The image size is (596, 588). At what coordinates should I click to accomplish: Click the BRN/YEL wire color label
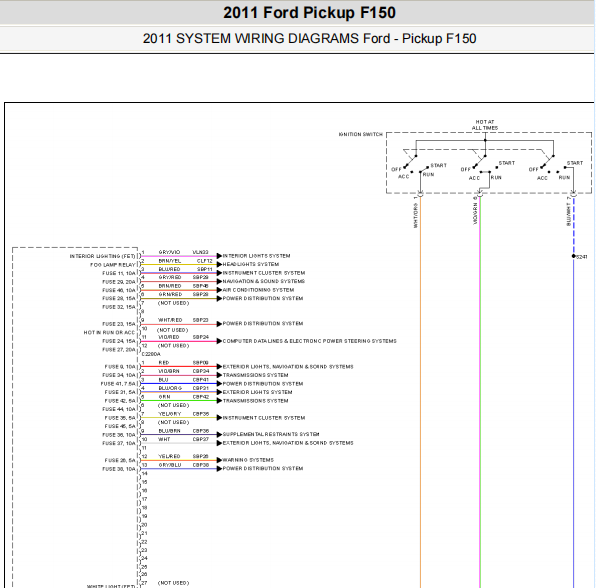click(170, 261)
